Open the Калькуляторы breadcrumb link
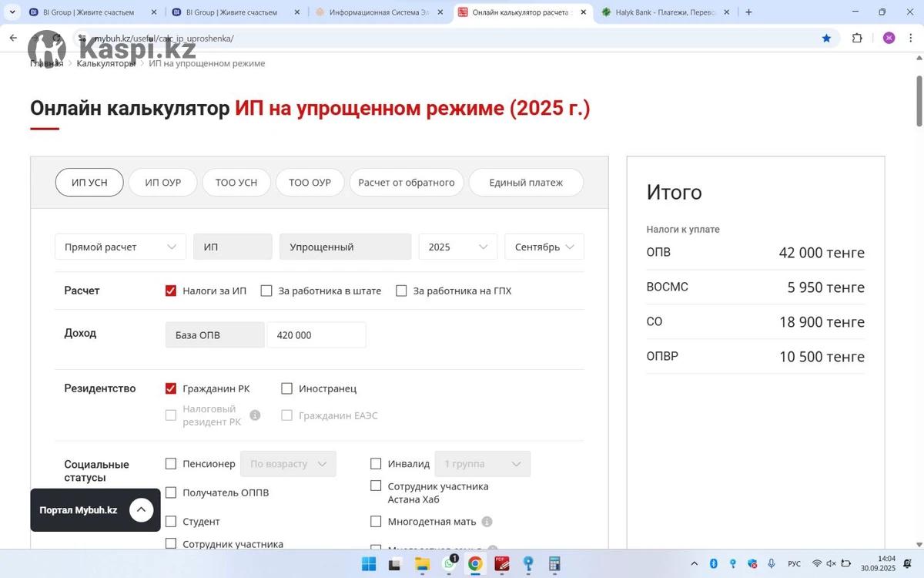 105,63
